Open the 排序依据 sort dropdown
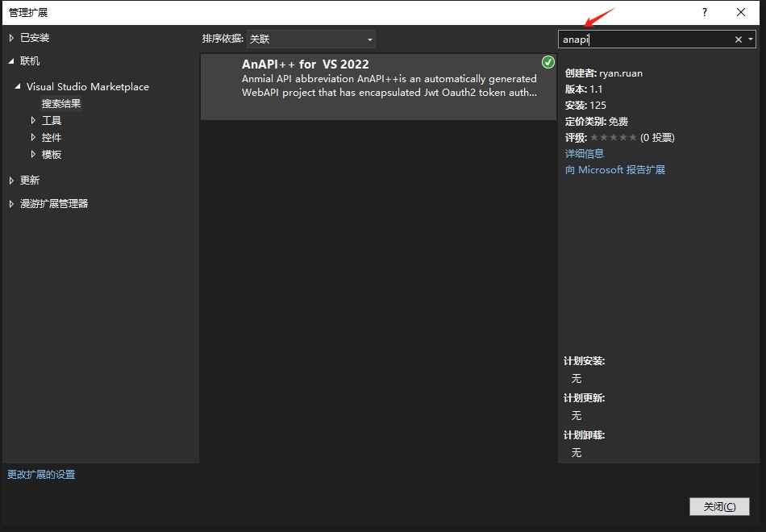The width and height of the screenshot is (766, 532). 311,39
